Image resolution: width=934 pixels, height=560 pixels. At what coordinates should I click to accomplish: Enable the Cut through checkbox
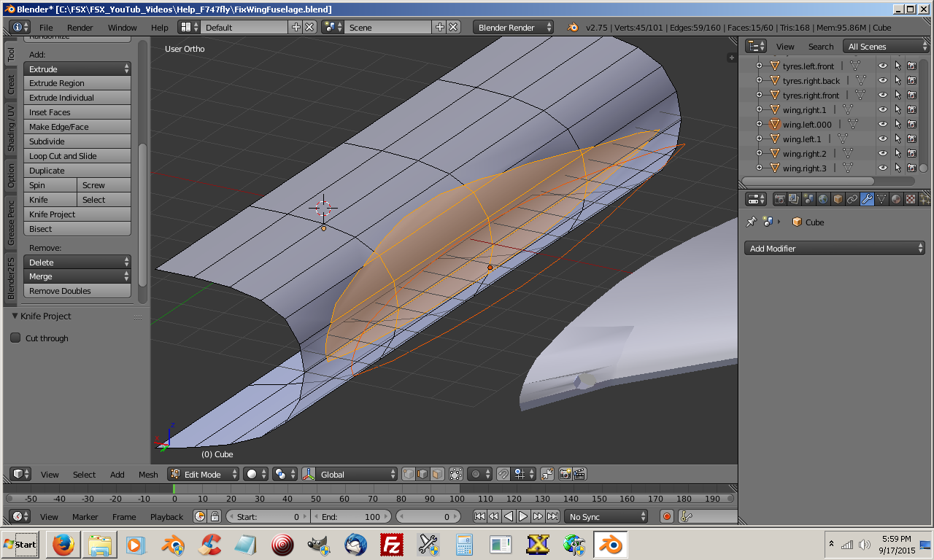(15, 338)
